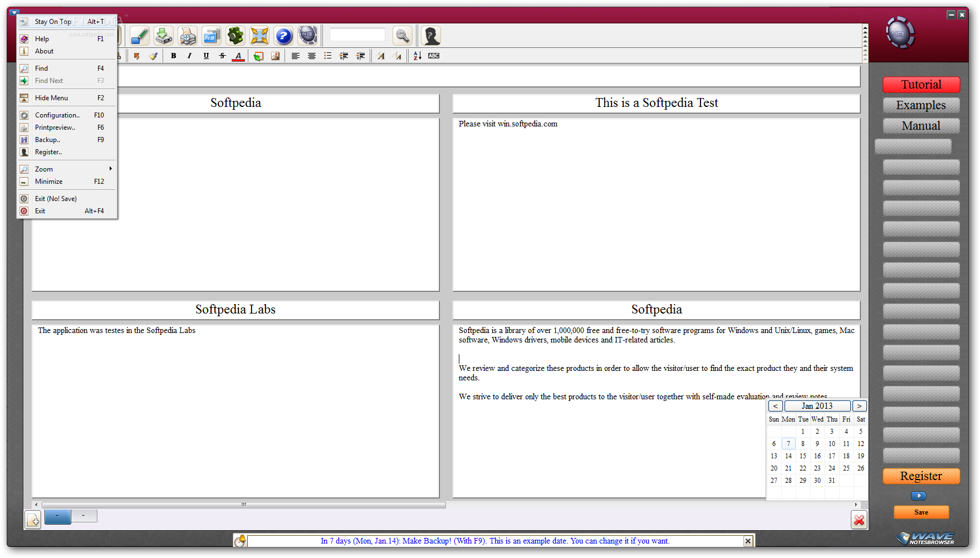
Task: Click the orange undo arrow icon
Action: [x=137, y=56]
